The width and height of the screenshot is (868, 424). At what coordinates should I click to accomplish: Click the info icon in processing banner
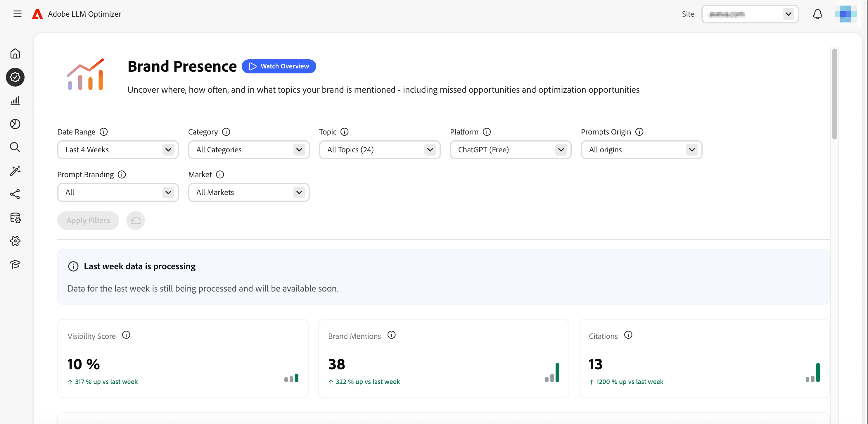click(73, 266)
